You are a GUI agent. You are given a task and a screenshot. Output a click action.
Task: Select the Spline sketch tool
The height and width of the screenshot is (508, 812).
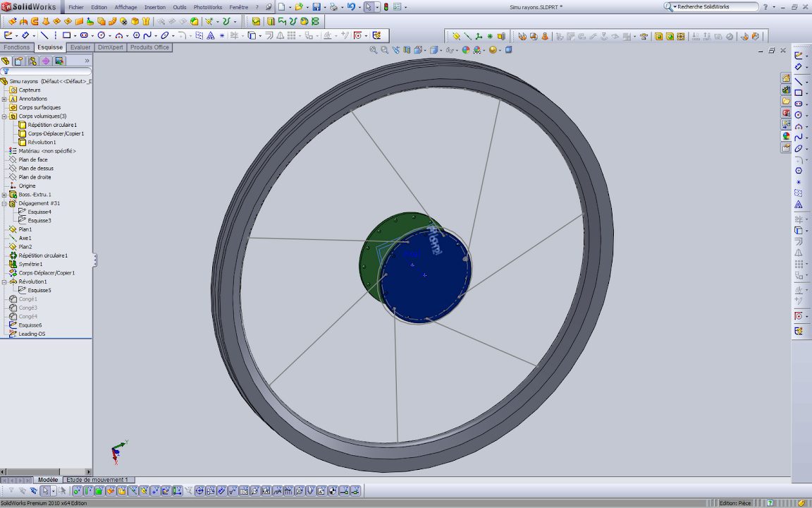pos(147,35)
